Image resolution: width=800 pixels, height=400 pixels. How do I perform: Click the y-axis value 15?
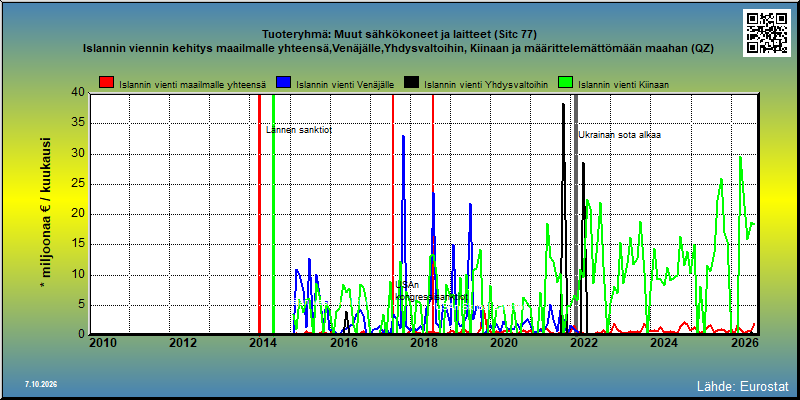(78, 244)
